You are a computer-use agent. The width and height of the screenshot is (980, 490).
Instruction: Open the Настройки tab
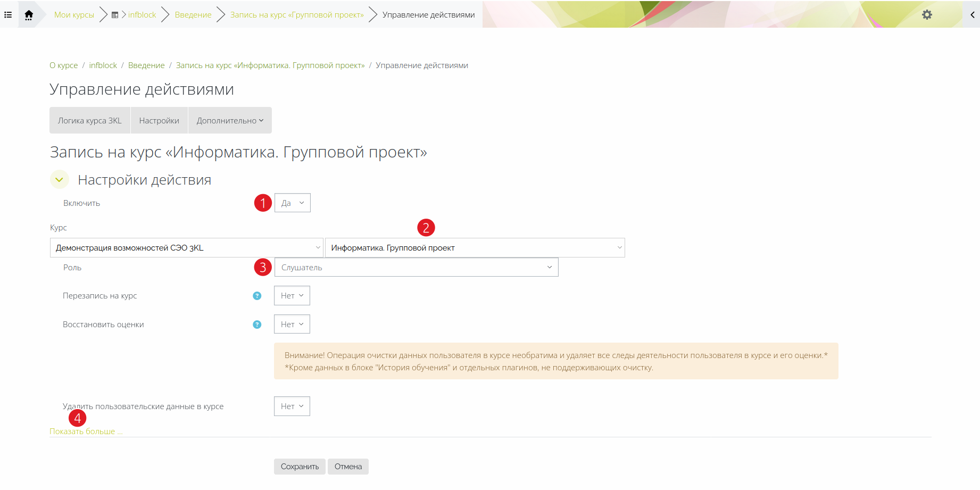point(159,121)
